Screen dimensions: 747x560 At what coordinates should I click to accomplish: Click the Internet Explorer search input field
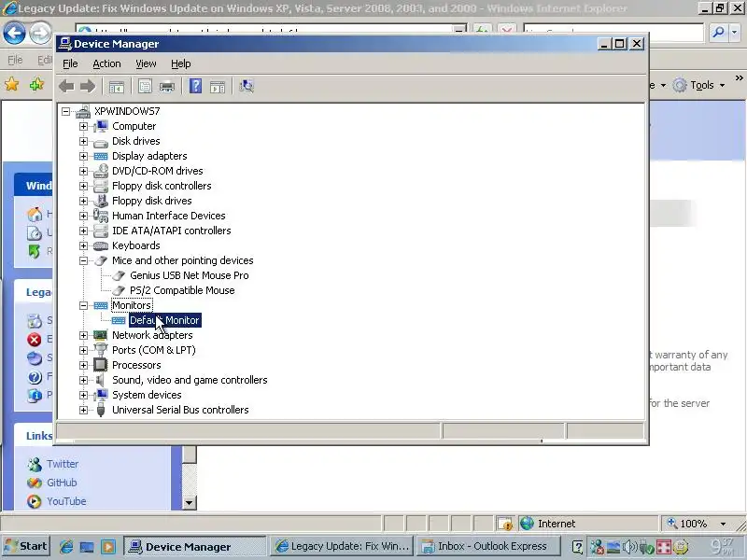tap(613, 33)
